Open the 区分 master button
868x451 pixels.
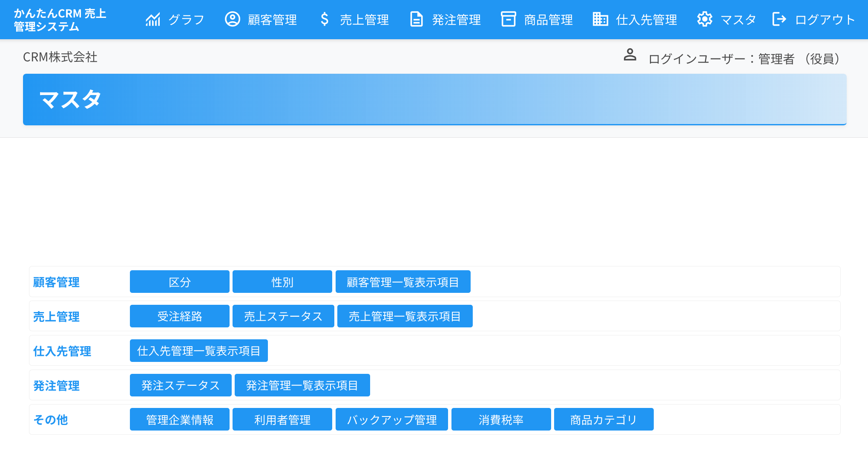pos(179,282)
